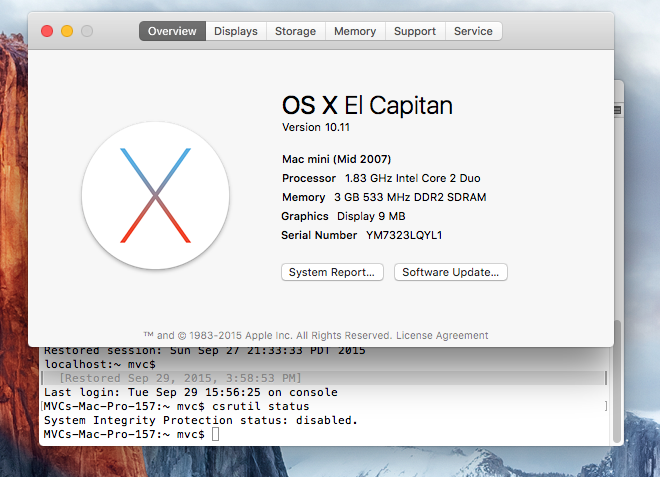Click the Terminal split-pane icon behind the dialog
Screen dimensions: 660x477
pos(617,110)
